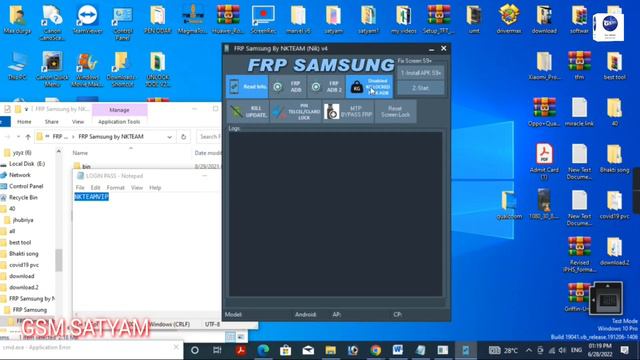Open the Xiaomi_Pro folder on desktop
640x360 pixels.
[x=544, y=65]
